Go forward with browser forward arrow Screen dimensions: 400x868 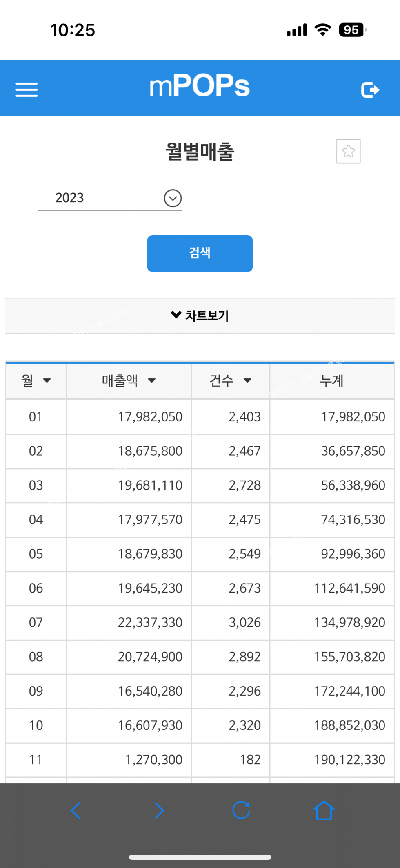(159, 810)
